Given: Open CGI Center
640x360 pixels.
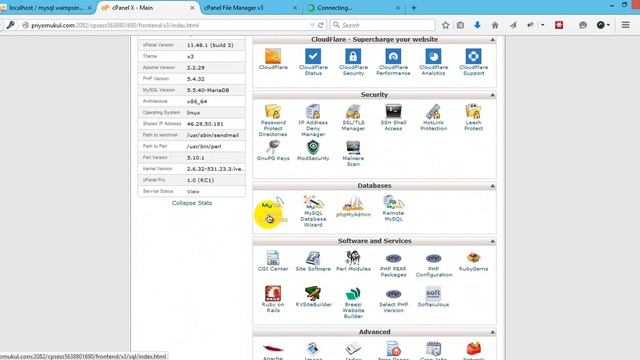Looking at the screenshot, I should [x=273, y=261].
